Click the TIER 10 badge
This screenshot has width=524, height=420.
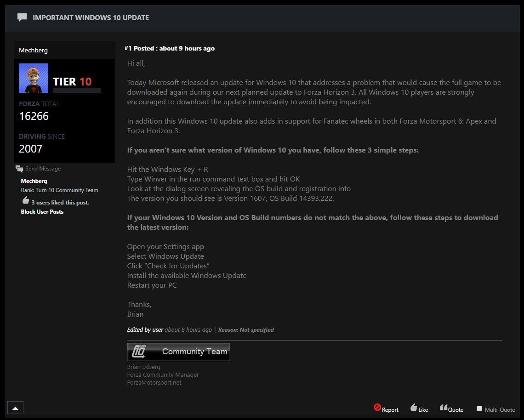click(x=72, y=81)
